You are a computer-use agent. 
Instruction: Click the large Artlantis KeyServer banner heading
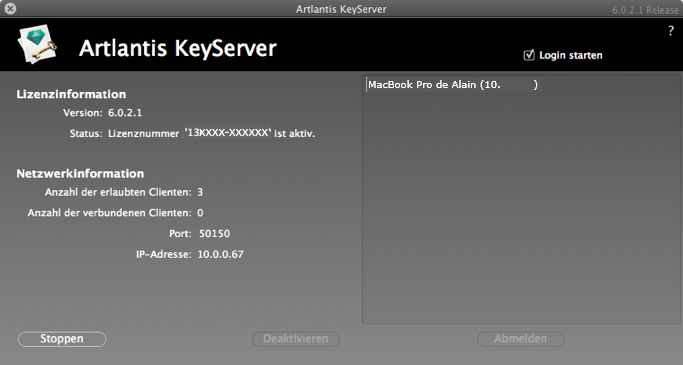178,48
